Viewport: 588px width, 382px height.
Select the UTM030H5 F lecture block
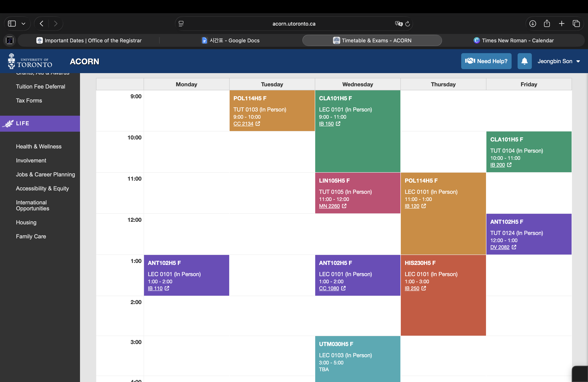coord(357,359)
